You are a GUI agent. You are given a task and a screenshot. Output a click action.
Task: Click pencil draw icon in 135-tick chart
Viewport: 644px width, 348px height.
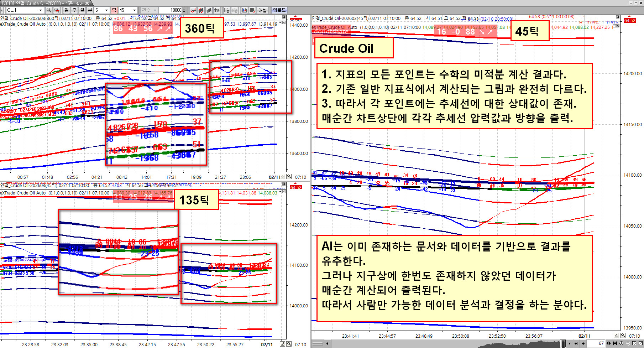pos(282,344)
